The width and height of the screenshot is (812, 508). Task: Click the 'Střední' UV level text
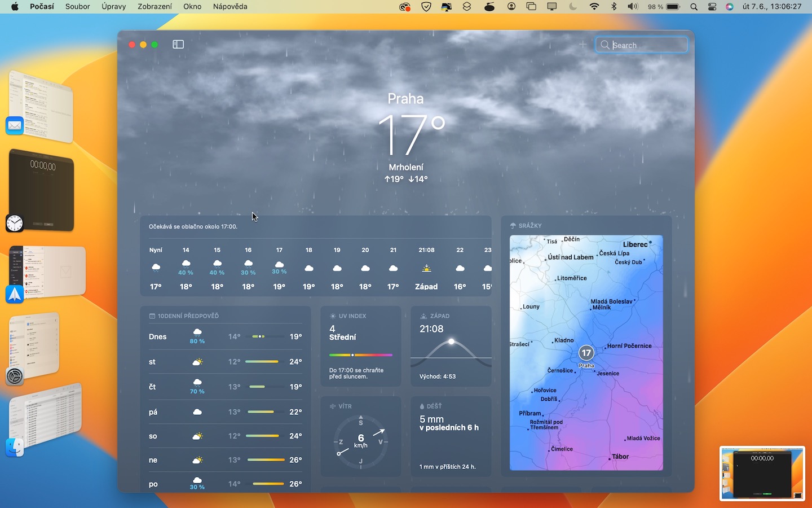tap(343, 338)
